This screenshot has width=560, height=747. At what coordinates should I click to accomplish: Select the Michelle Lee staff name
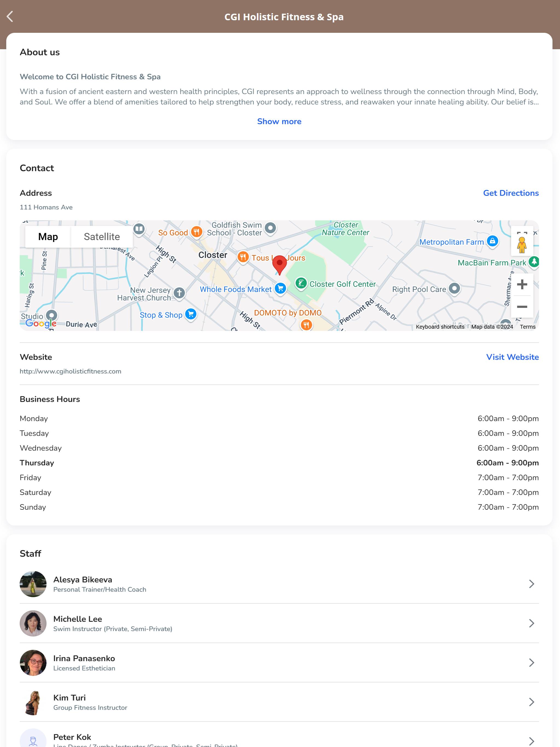[78, 619]
